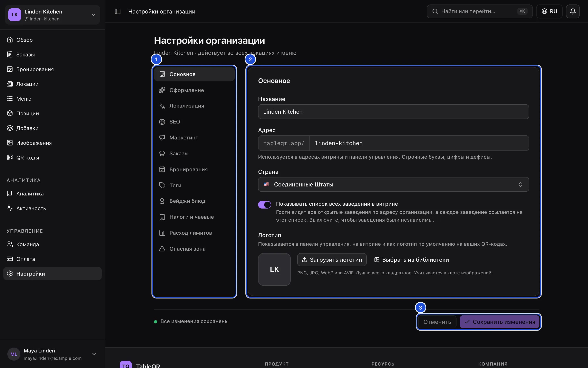The height and width of the screenshot is (368, 588).
Task: Go to Заказы in main sidebar
Action: point(52,55)
